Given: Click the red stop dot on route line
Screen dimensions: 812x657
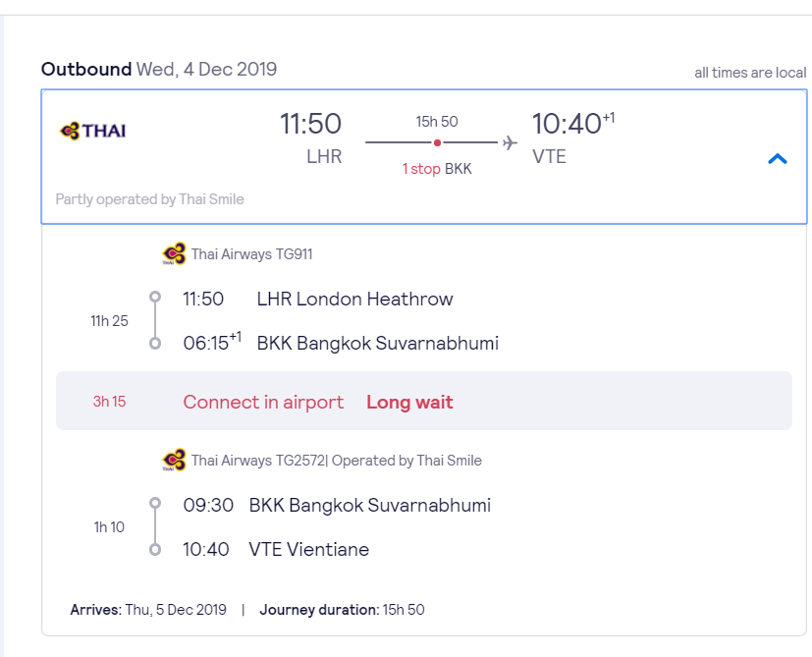Looking at the screenshot, I should pyautogui.click(x=438, y=143).
